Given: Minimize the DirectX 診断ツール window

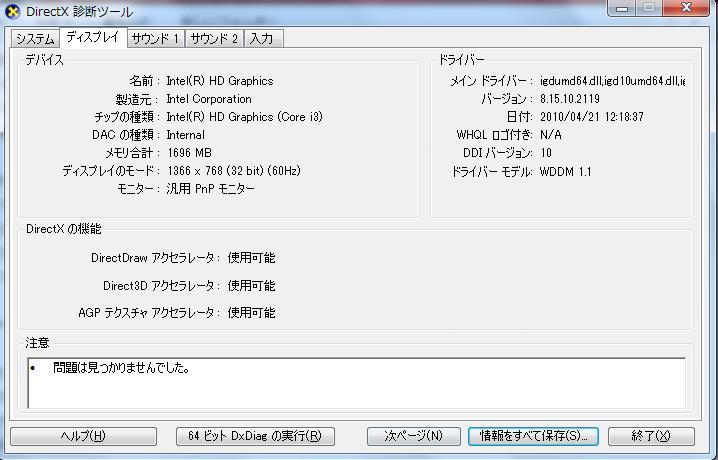Looking at the screenshot, I should pos(622,8).
